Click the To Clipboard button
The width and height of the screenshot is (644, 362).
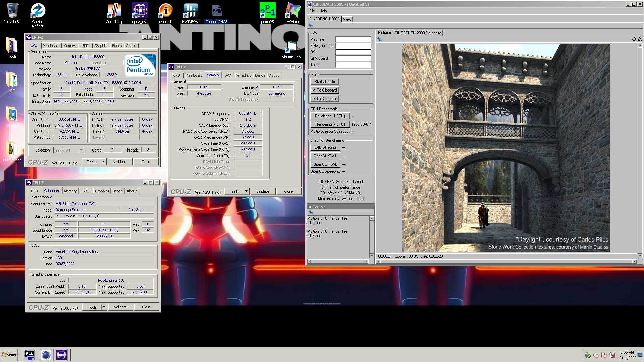(325, 90)
